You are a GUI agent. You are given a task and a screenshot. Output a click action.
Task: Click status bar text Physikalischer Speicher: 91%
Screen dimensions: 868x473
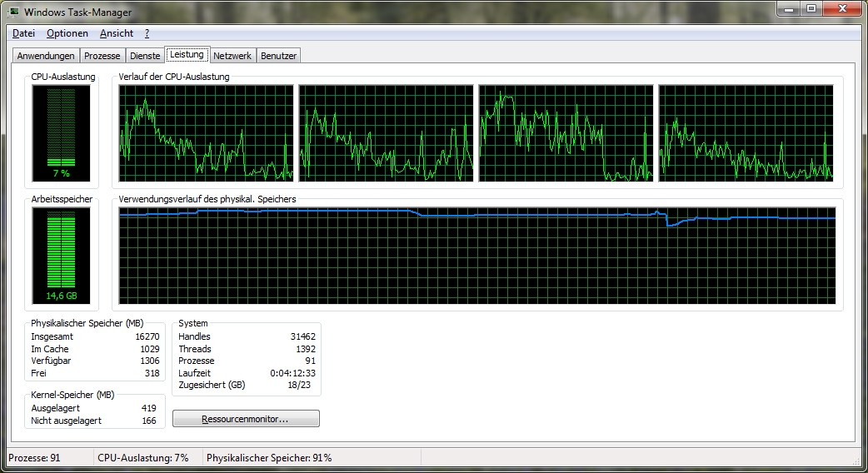tap(269, 458)
